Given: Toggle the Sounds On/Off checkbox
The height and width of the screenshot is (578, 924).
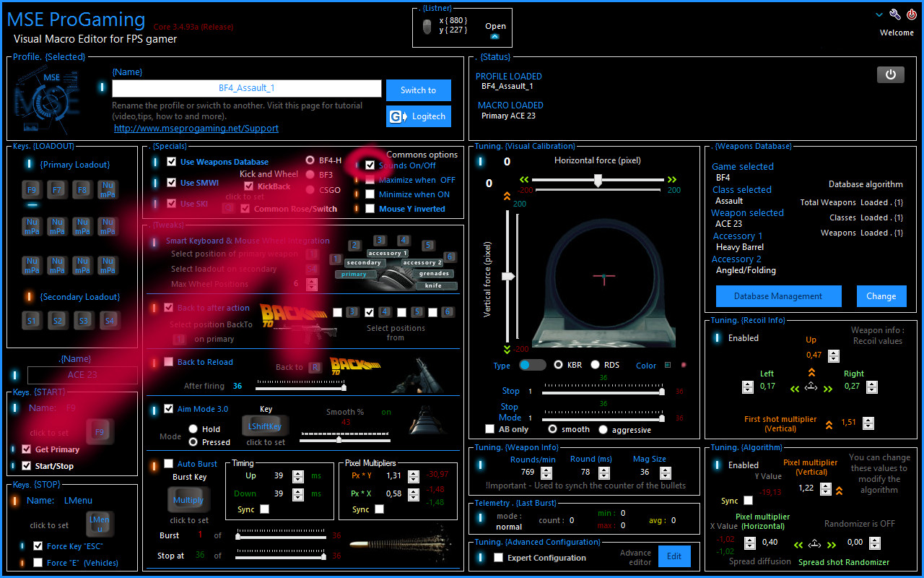Looking at the screenshot, I should [370, 165].
